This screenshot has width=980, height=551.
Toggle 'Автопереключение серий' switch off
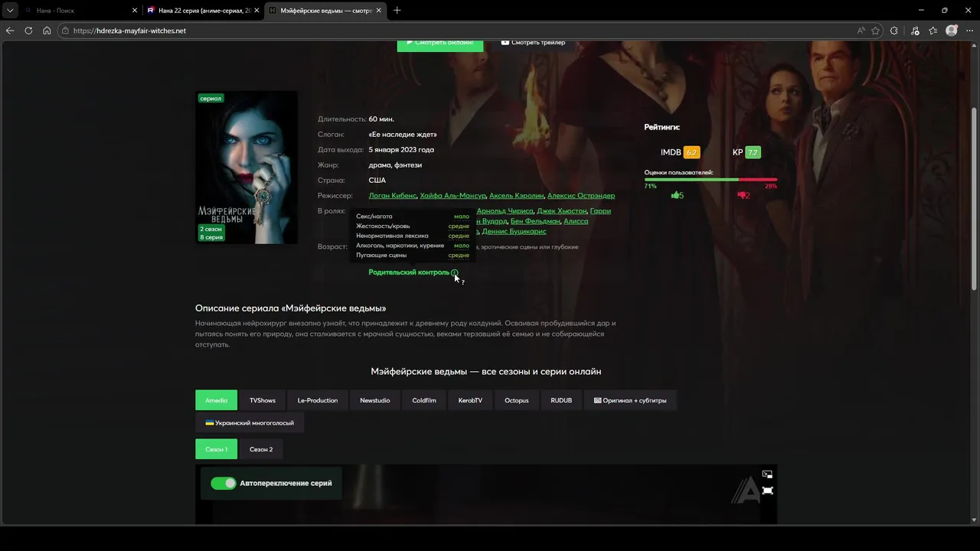point(224,484)
